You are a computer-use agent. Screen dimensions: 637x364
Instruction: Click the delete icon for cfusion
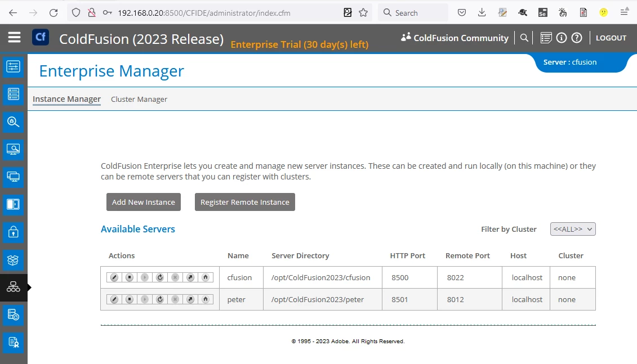175,277
